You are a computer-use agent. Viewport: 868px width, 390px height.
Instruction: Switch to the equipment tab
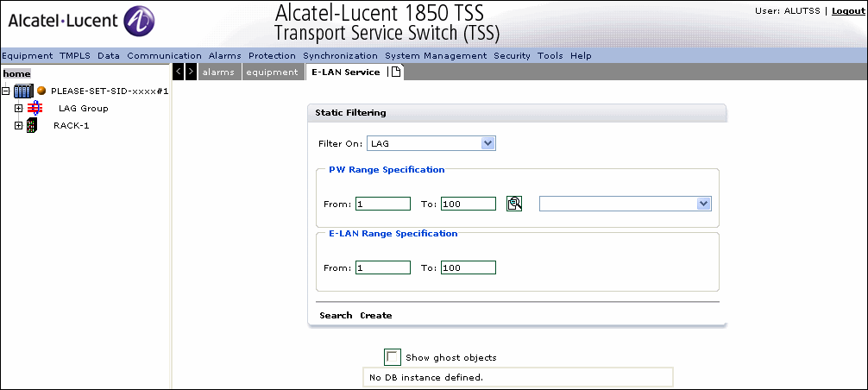click(273, 72)
